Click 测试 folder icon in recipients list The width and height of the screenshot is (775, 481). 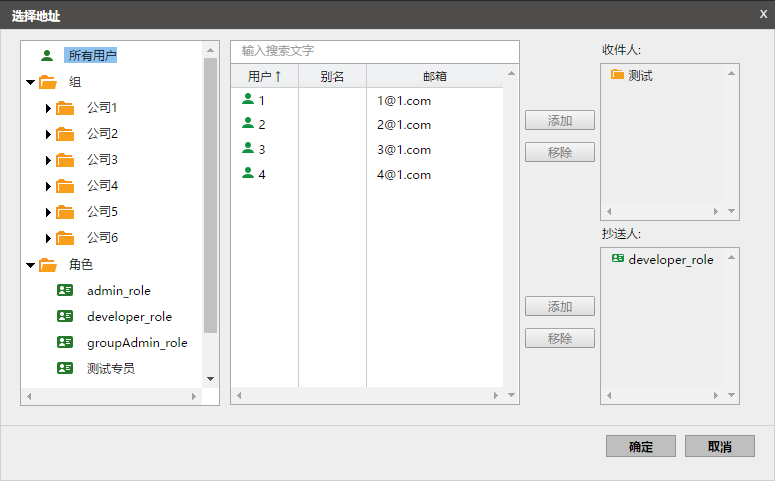(617, 75)
